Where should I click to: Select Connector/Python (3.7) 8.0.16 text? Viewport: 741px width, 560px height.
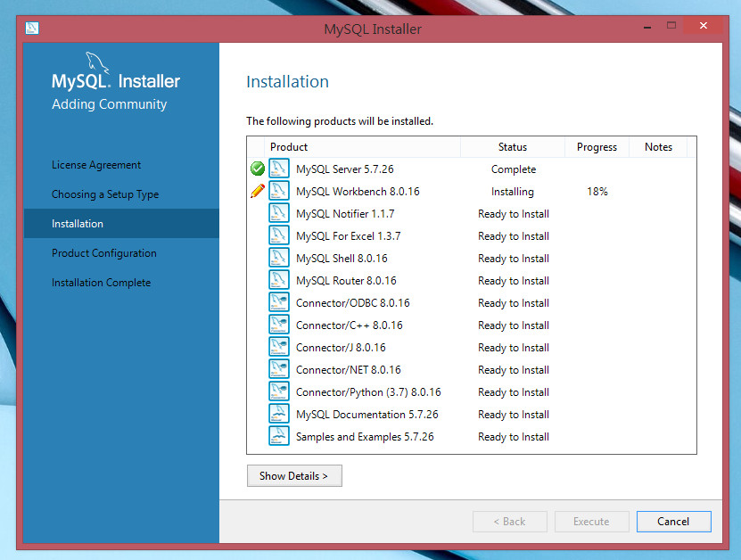[x=368, y=392]
